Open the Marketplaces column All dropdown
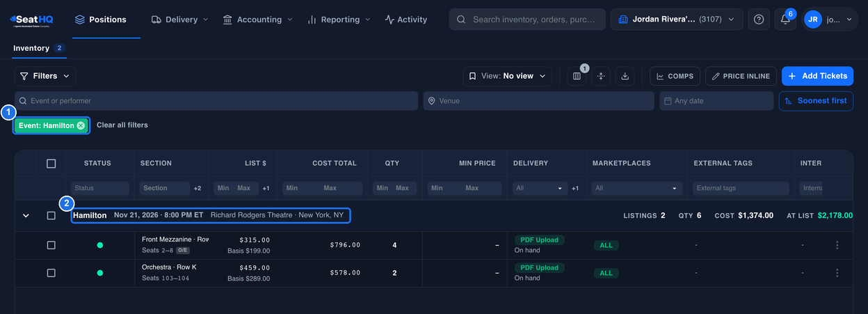Viewport: 868px width, 314px height. pos(638,188)
